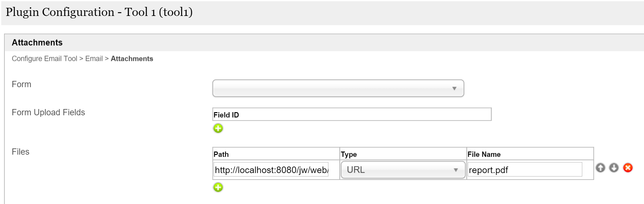
Task: Add a new row to Files table
Action: click(218, 187)
